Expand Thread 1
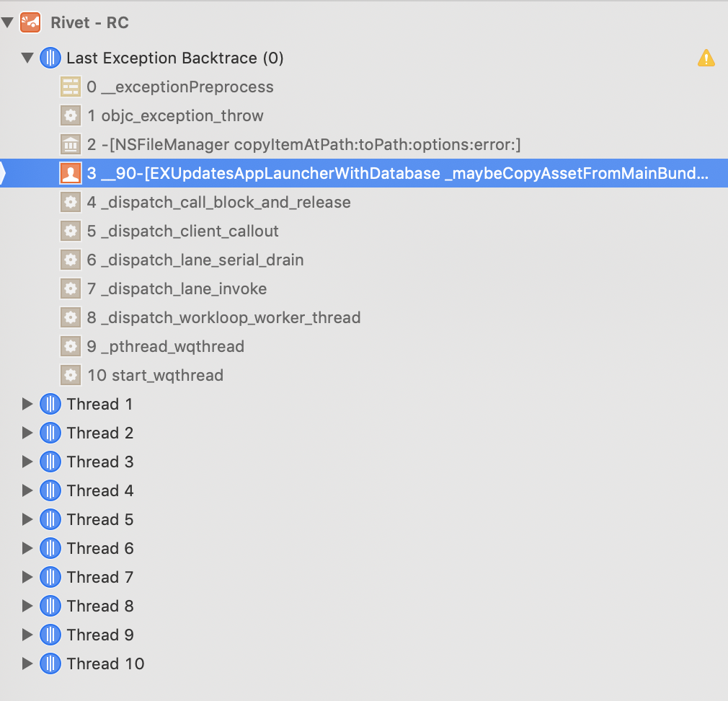 [x=27, y=404]
